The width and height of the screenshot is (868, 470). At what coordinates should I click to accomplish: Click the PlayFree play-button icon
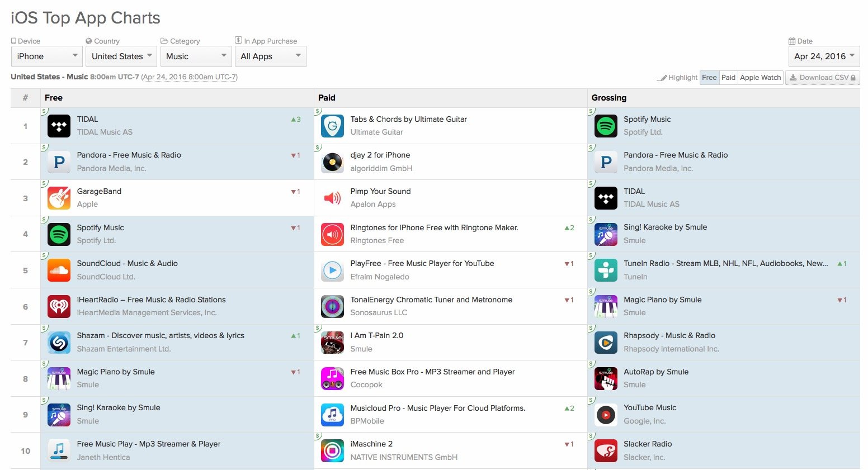point(332,270)
